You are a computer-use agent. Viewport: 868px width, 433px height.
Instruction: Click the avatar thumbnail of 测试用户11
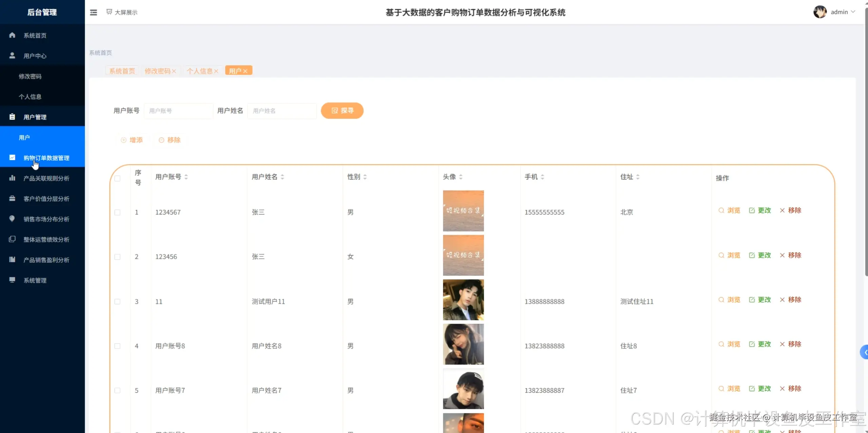(x=463, y=300)
